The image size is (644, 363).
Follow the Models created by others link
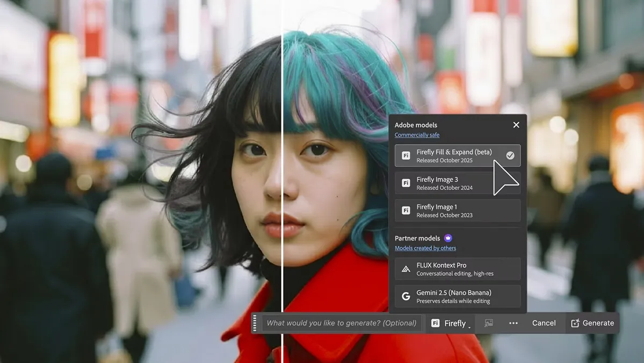tap(425, 248)
